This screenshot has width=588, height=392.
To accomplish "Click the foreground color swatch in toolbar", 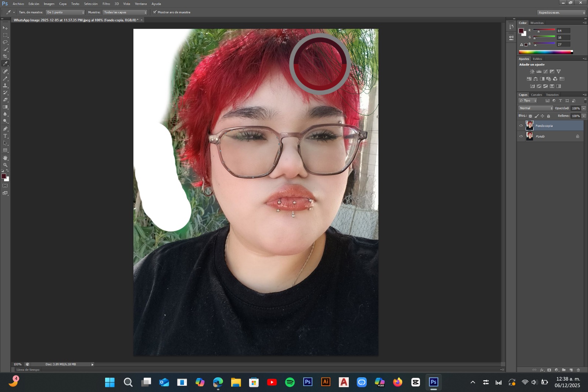I will pos(3,176).
